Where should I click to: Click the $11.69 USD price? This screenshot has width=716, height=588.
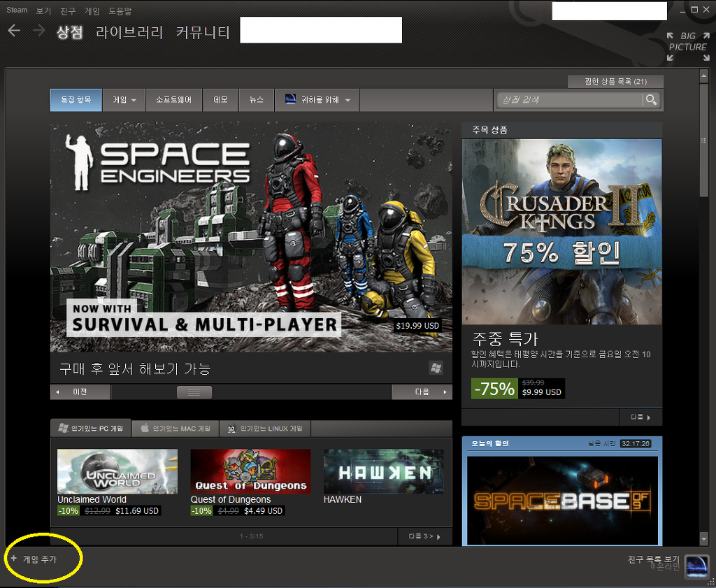coord(137,511)
